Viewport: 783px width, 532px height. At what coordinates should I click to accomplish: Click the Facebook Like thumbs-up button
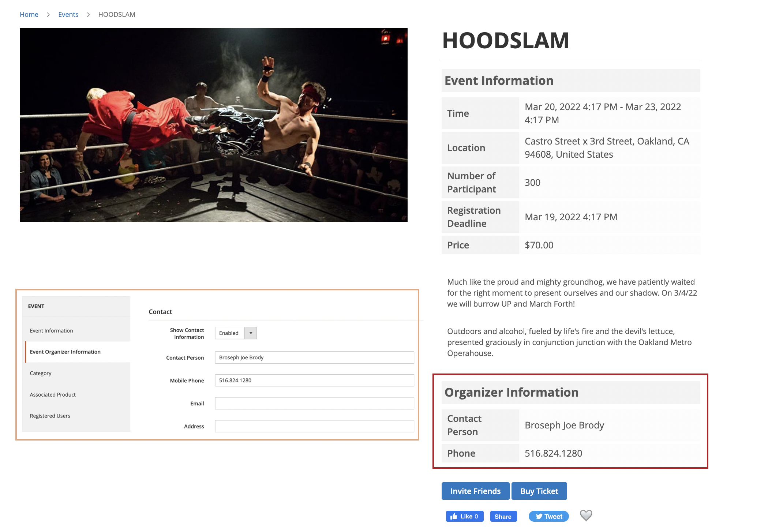[464, 516]
